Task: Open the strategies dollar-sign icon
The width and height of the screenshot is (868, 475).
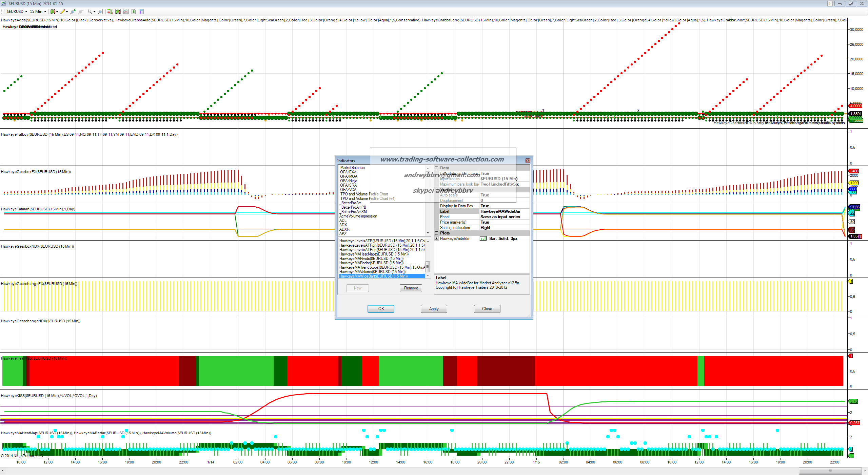Action: coord(134,12)
